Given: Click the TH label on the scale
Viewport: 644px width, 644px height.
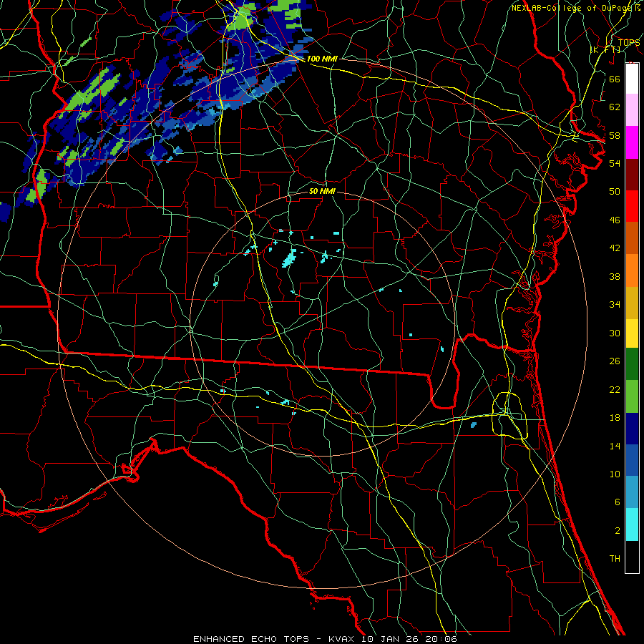Looking at the screenshot, I should coord(615,559).
